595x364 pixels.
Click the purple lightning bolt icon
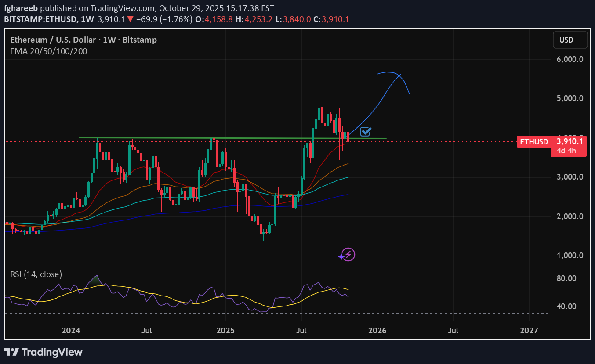(348, 254)
